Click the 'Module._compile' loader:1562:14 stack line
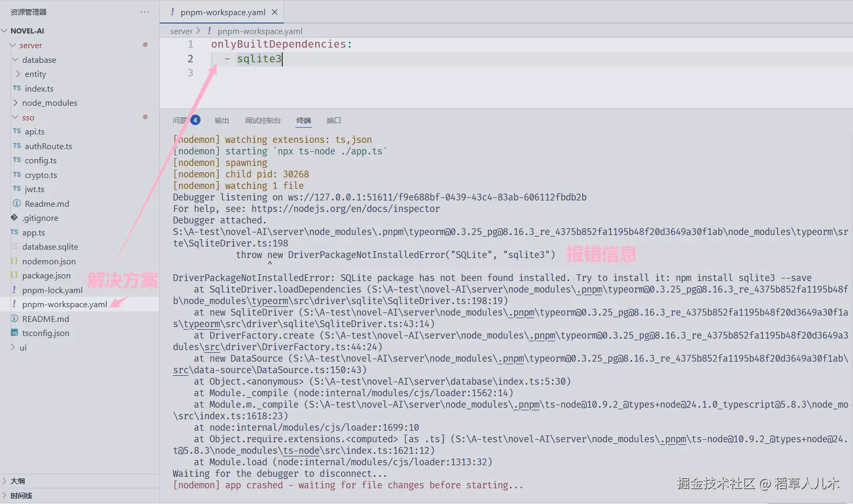 (353, 393)
